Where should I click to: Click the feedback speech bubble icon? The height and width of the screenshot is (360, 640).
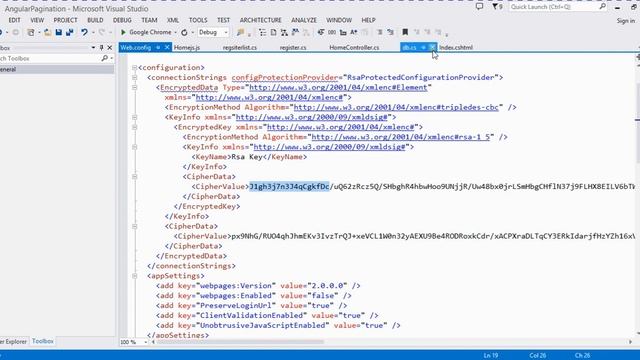tap(480, 7)
